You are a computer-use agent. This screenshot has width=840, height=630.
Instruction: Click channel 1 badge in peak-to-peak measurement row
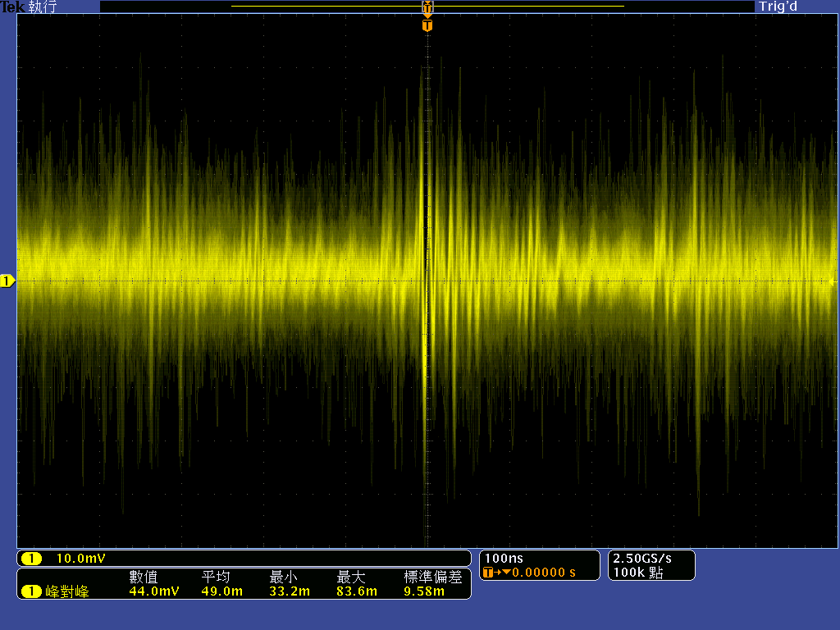[31, 591]
